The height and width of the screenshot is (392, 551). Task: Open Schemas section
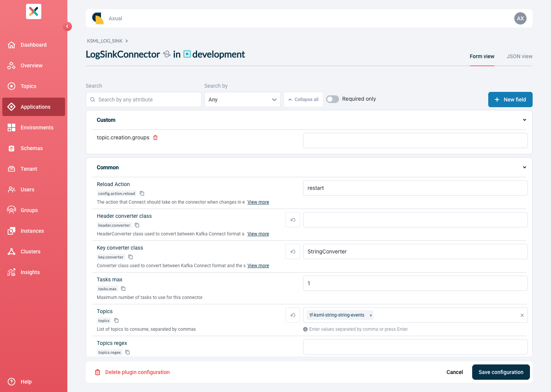click(x=34, y=148)
